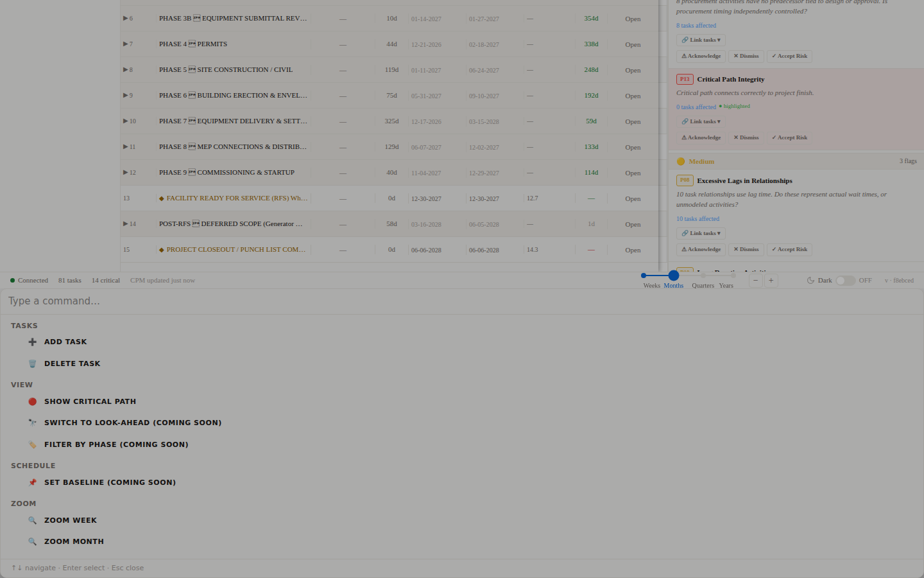Click the telescope icon for Look-Ahead
The height and width of the screenshot is (578, 924).
pyautogui.click(x=33, y=423)
